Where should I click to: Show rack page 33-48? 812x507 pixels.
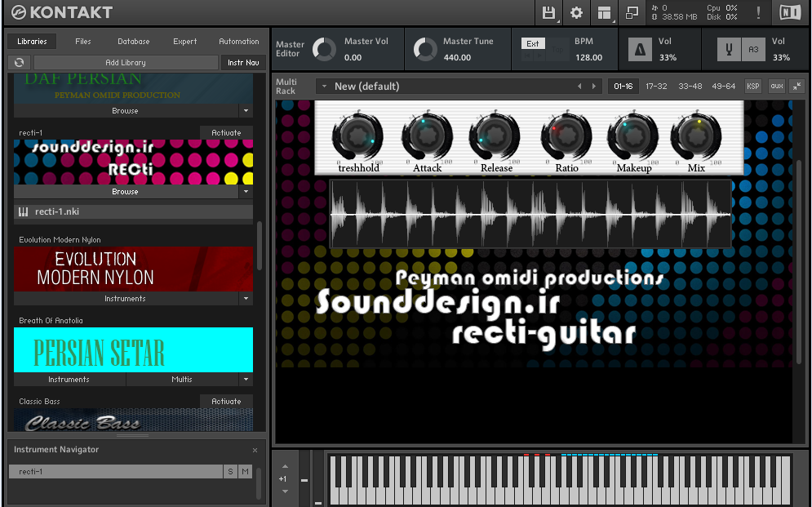(x=690, y=86)
